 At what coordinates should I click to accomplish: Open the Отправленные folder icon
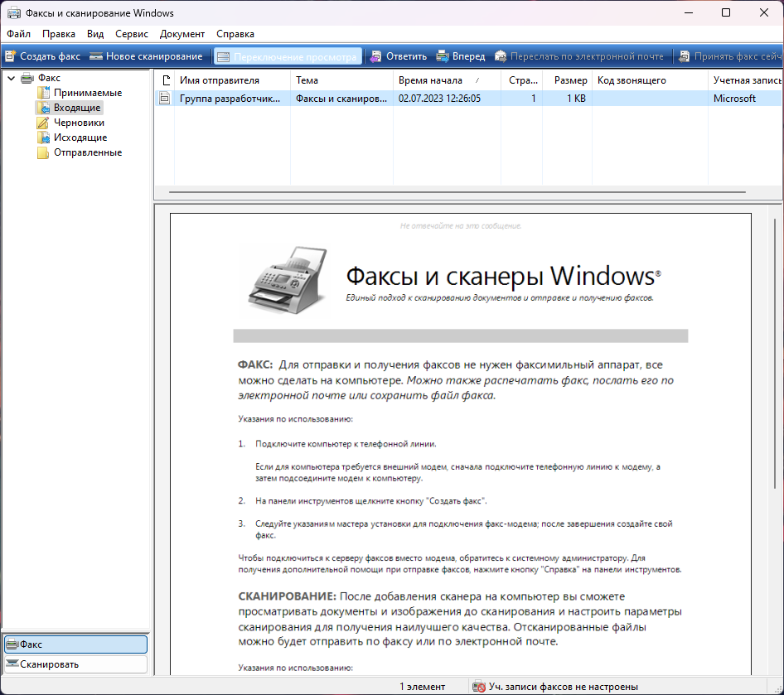(x=43, y=153)
